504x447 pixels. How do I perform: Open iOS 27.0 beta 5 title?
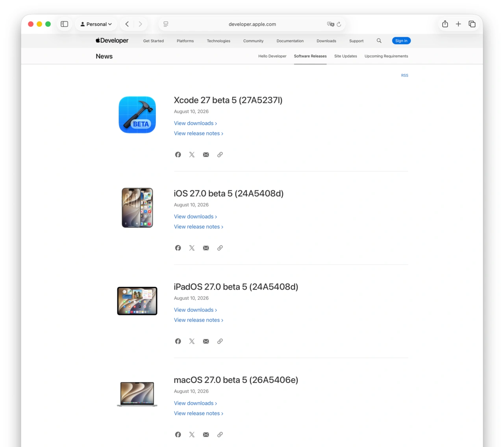229,194
